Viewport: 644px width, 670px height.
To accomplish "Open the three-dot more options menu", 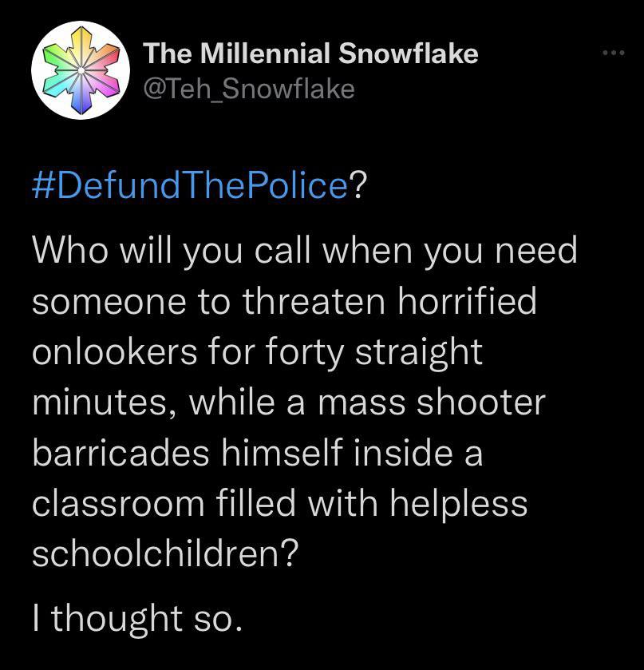I will click(x=612, y=54).
